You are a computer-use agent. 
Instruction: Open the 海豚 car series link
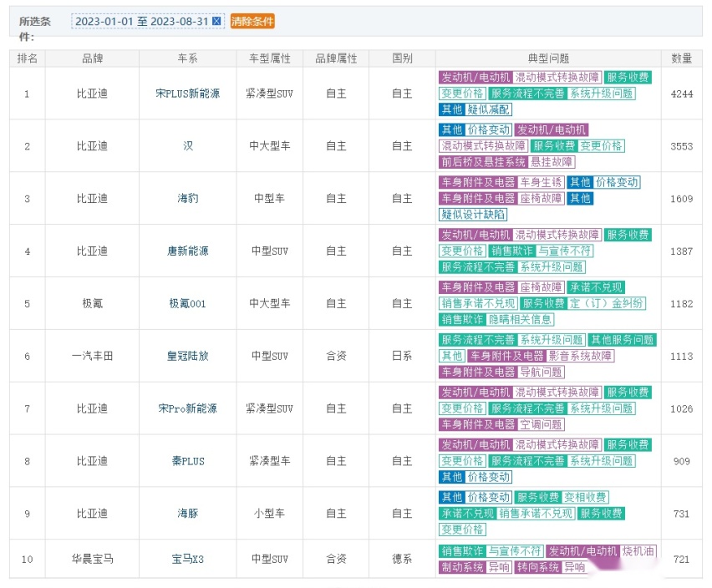[187, 514]
